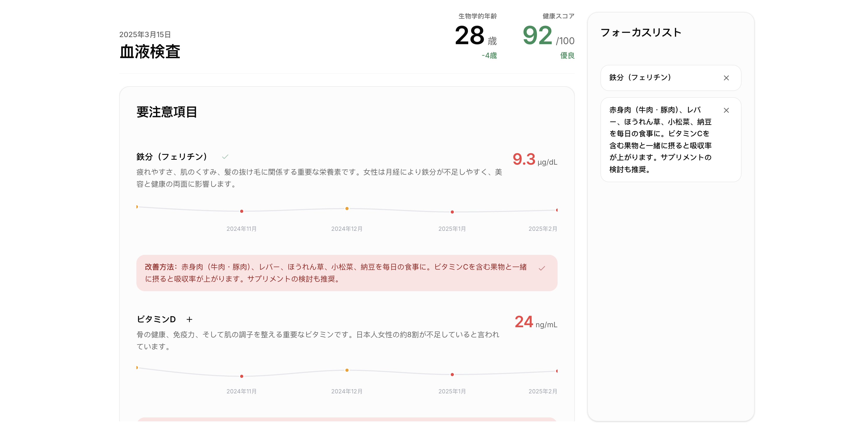This screenshot has width=868, height=425.
Task: Click the 2024年11月 red point on ferritin chart
Action: tap(242, 211)
